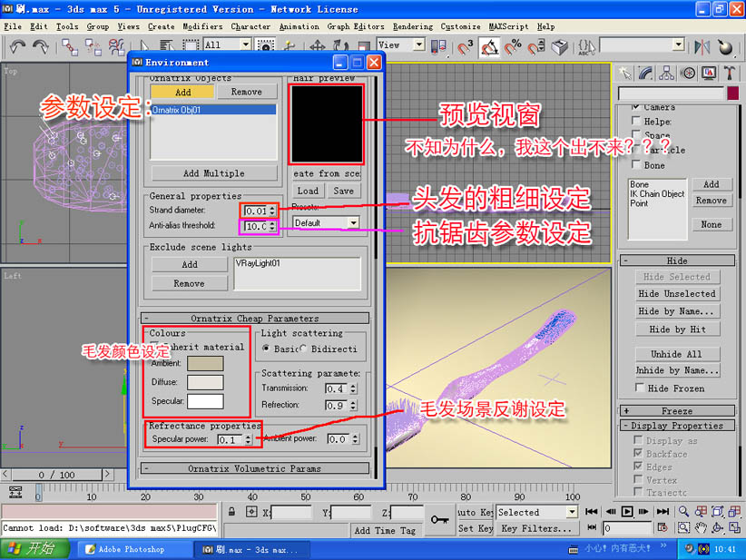
Task: Expand the Freeze rollout
Action: click(x=678, y=410)
